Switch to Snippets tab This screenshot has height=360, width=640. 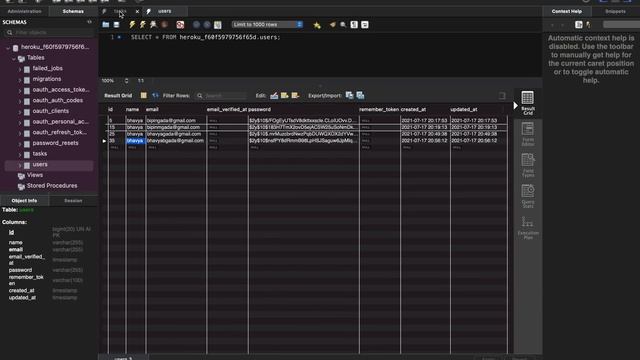pyautogui.click(x=616, y=11)
